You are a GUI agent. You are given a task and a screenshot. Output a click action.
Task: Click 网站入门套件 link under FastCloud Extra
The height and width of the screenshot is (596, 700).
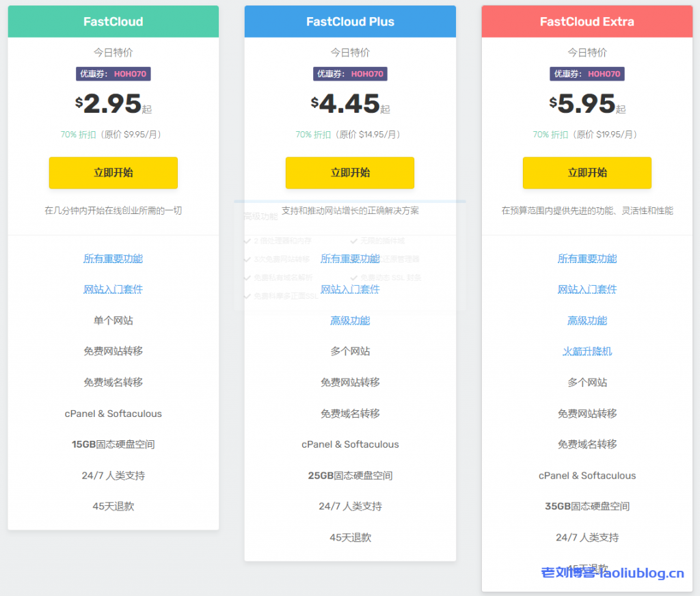click(587, 289)
